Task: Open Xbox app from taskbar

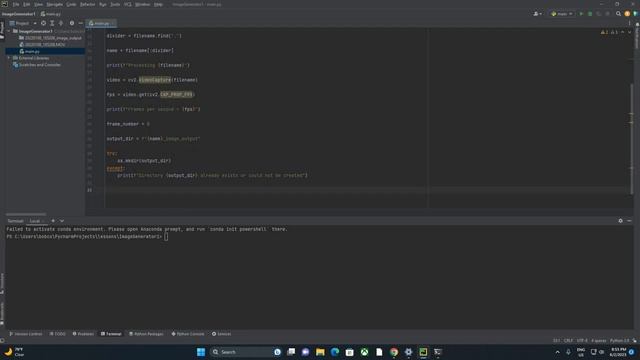Action: [x=364, y=352]
